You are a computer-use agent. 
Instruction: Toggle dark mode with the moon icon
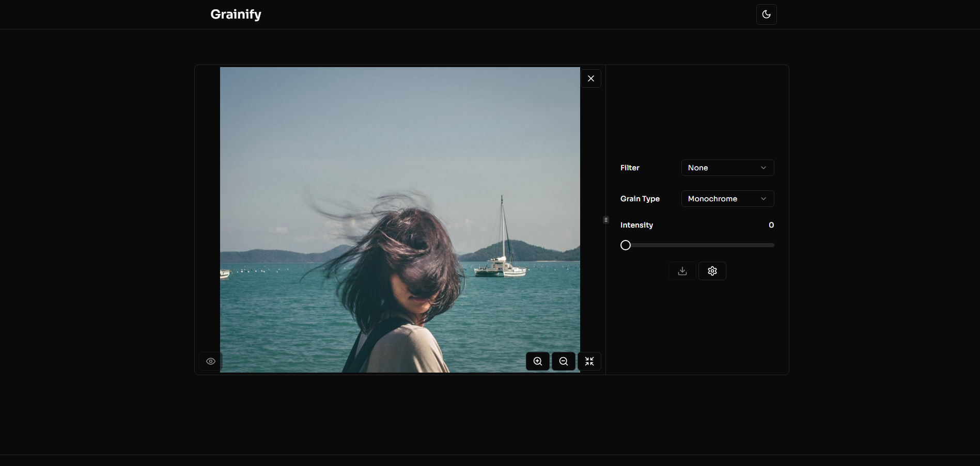pos(766,14)
